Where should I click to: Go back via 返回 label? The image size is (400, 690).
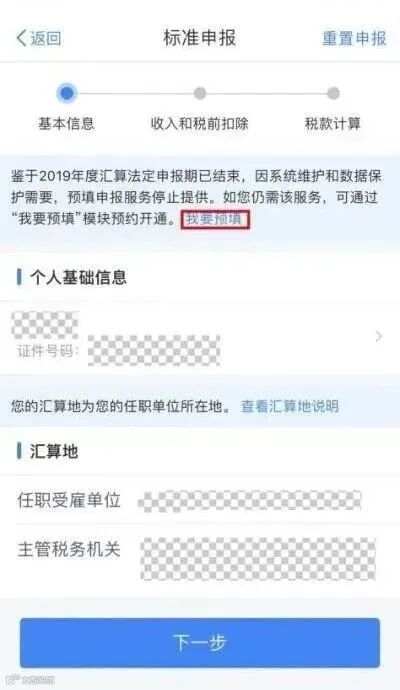point(46,38)
